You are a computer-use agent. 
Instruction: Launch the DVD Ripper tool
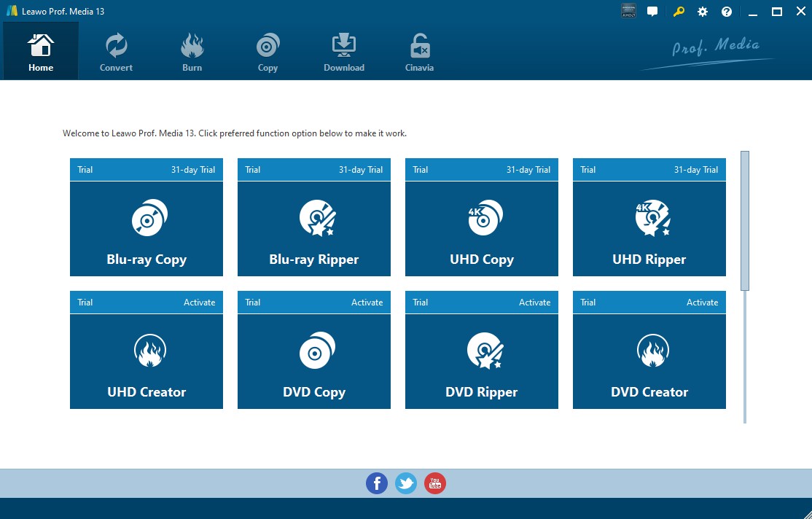[x=481, y=361]
